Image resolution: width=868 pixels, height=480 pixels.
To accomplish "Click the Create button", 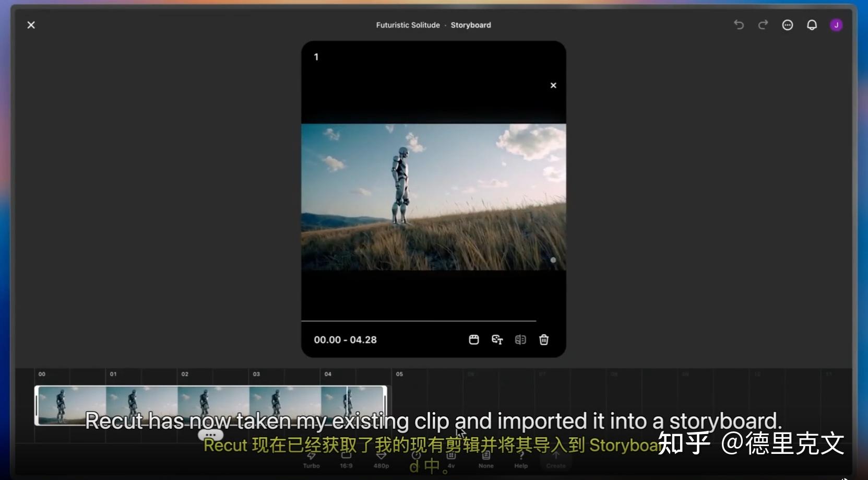I will (x=556, y=460).
